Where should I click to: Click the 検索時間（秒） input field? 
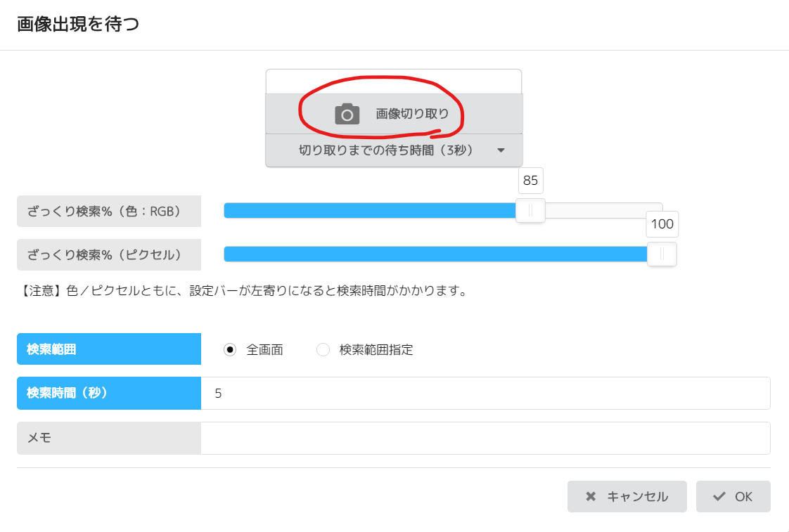(x=485, y=394)
